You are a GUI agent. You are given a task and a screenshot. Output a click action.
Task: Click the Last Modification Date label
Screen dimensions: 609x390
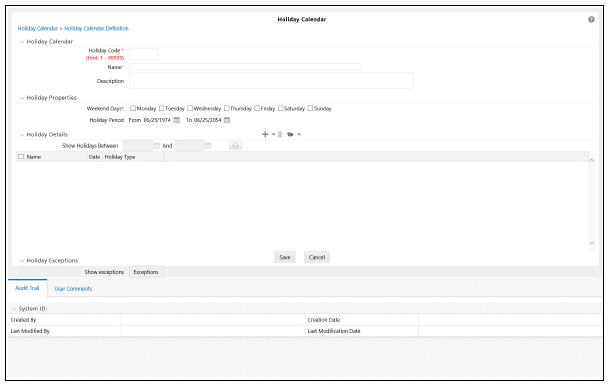[x=334, y=331]
